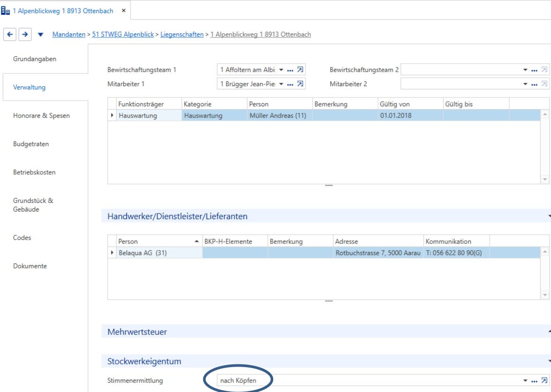
Task: Click the Mitarbeiter 2 open-record icon
Action: [544, 83]
